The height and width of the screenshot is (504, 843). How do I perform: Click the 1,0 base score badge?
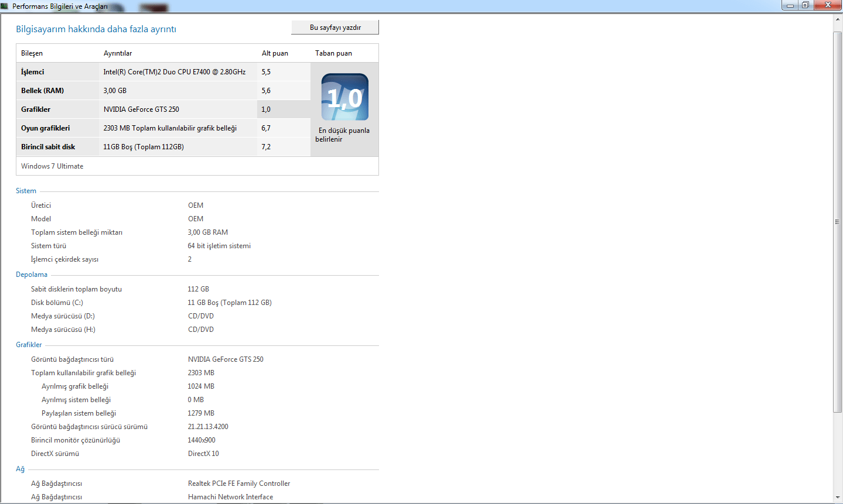click(x=345, y=97)
